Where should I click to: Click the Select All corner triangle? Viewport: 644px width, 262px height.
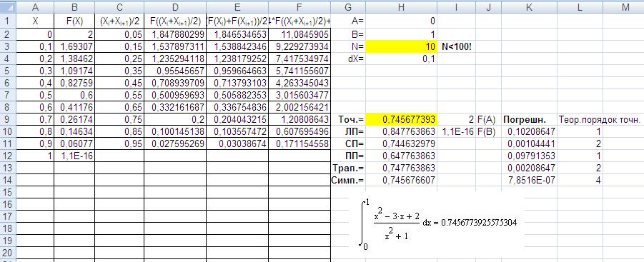coord(8,6)
